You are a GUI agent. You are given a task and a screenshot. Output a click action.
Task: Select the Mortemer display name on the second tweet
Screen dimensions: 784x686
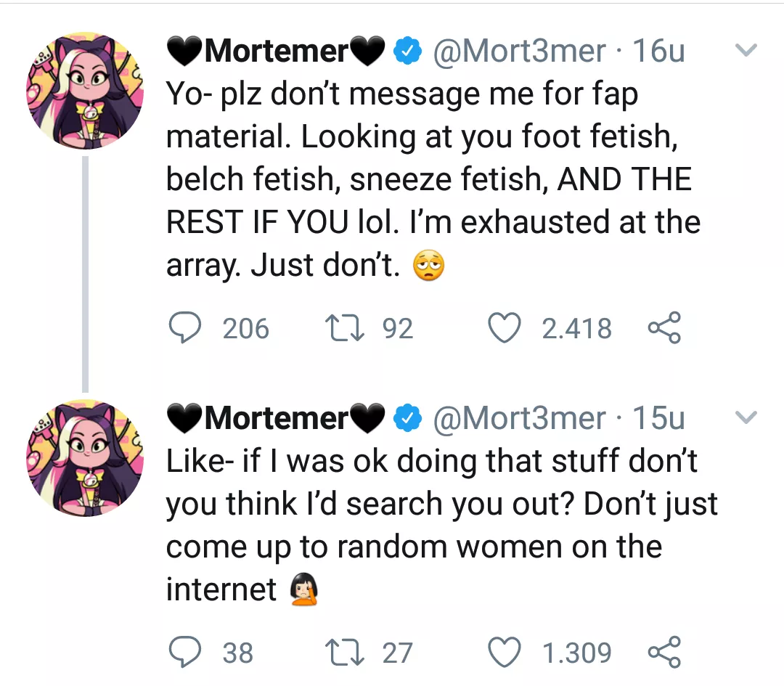(274, 417)
